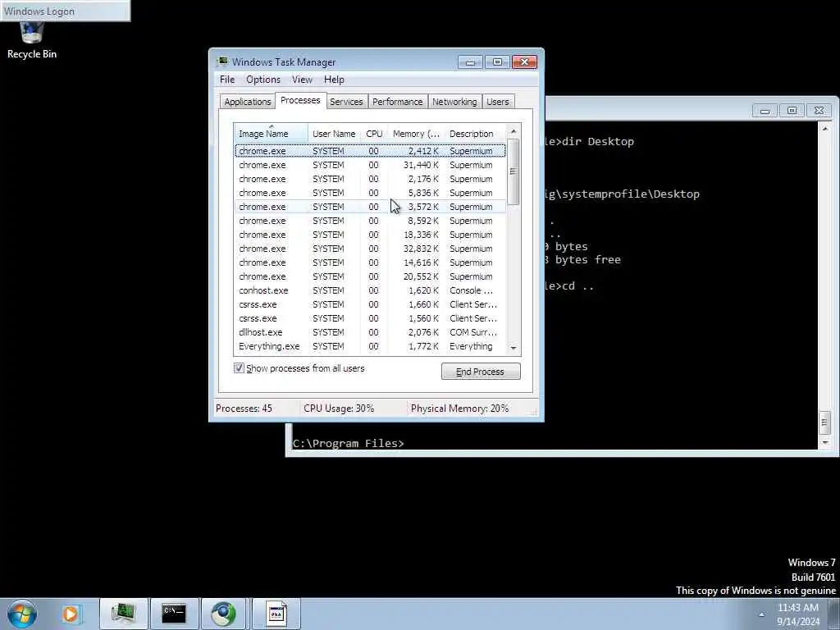Select chrome.exe row using 3,572 K

tap(370, 207)
